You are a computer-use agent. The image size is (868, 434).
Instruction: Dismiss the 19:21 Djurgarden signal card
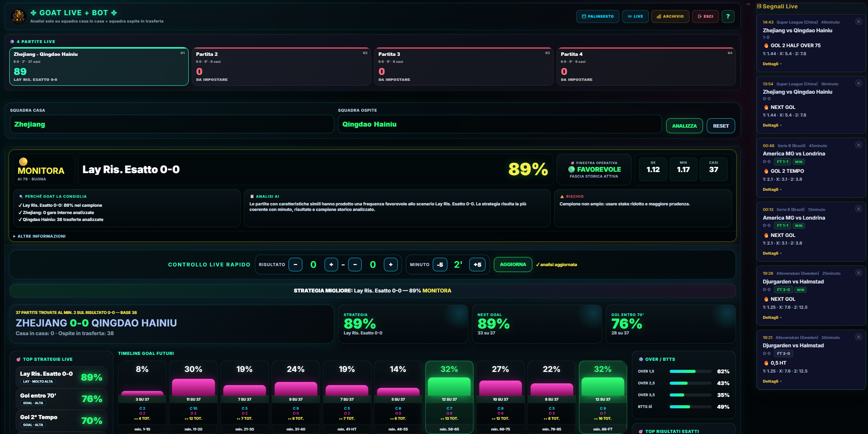click(x=859, y=337)
